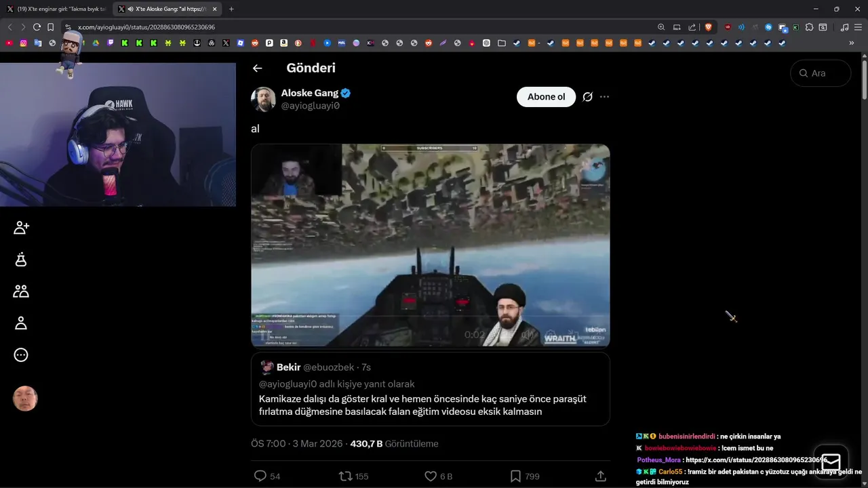Open the Google Drive bookmark

tap(96, 43)
